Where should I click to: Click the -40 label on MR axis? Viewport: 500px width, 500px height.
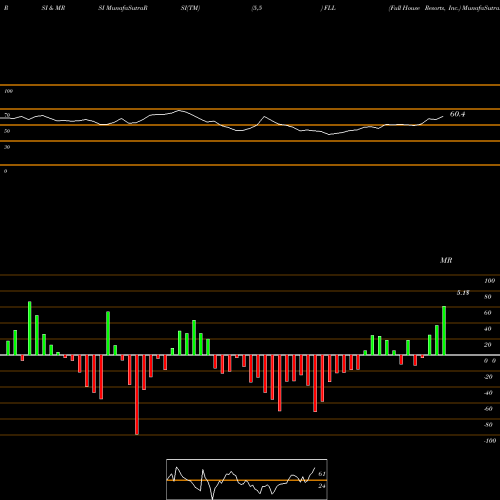tap(488, 393)
